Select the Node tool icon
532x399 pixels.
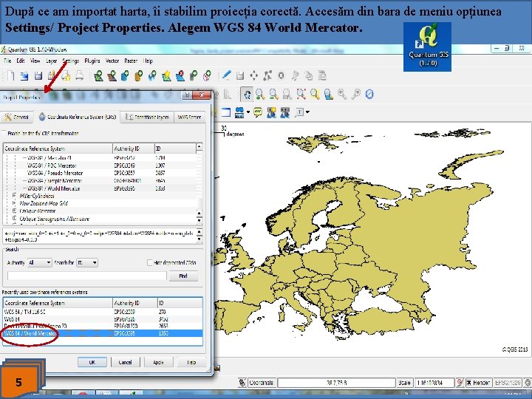pos(267,75)
